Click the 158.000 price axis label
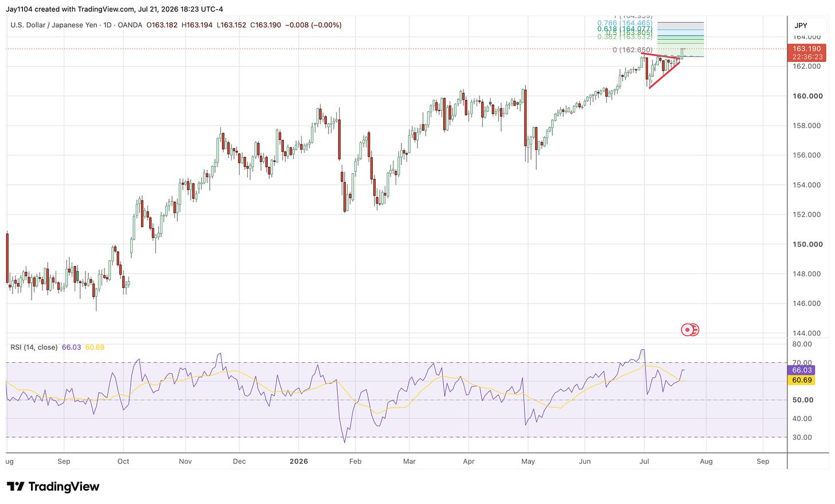835x504 pixels. point(807,126)
